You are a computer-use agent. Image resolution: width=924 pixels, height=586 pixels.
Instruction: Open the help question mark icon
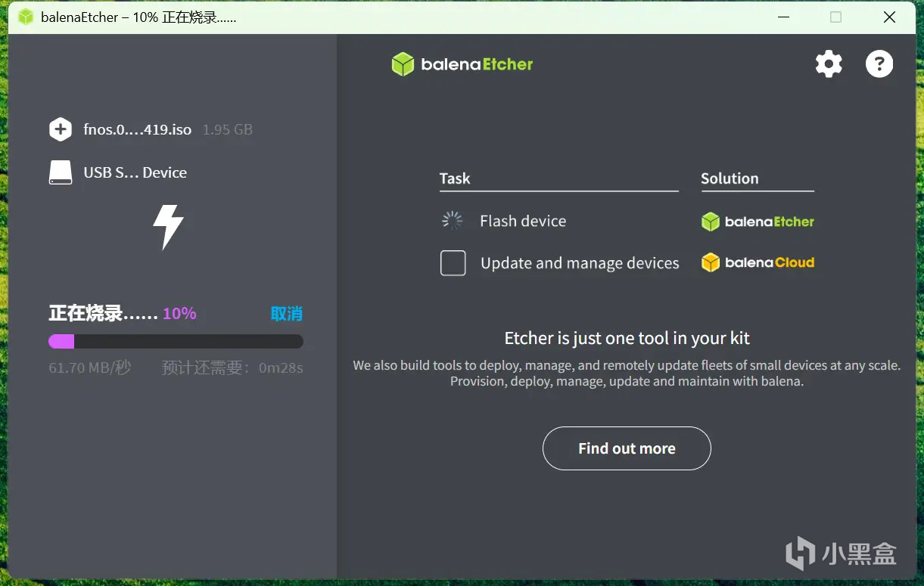879,64
